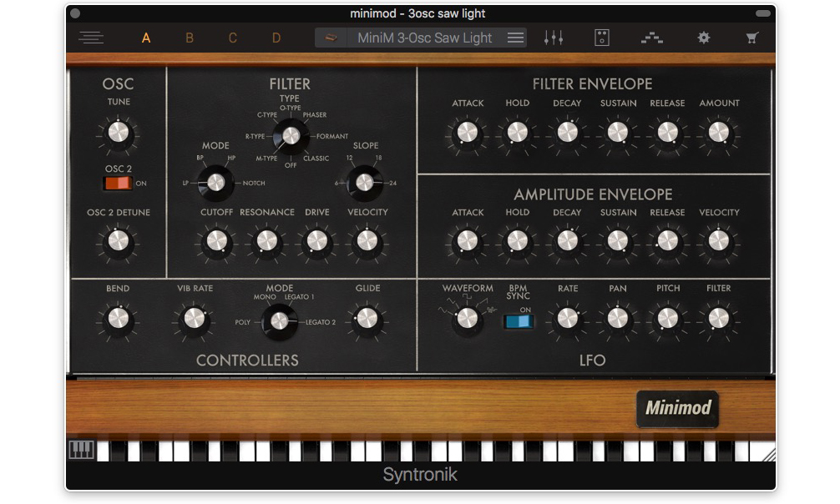Click the OSC Tune knob
Viewport: 840px width, 504px height.
119,132
